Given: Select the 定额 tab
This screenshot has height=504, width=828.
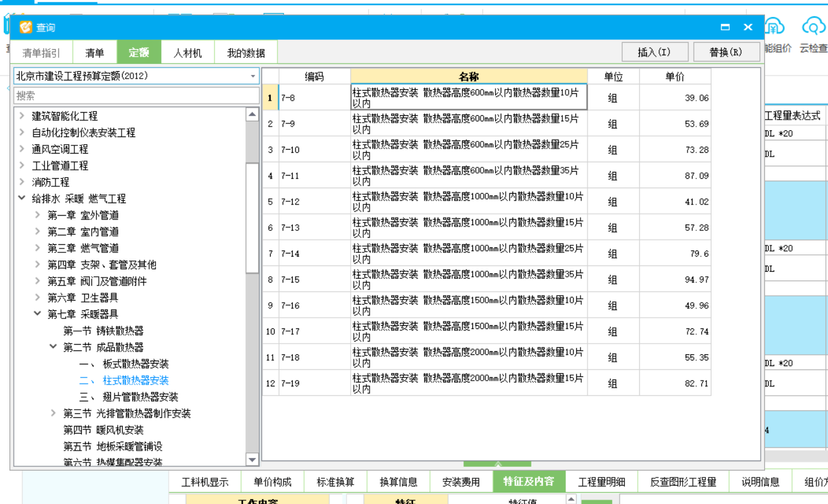Looking at the screenshot, I should 139,53.
